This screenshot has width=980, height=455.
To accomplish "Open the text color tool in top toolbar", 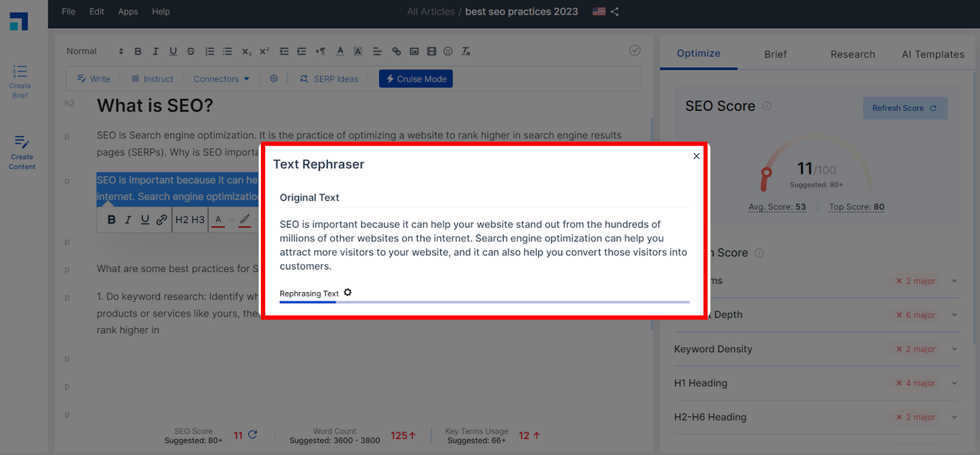I will click(340, 51).
